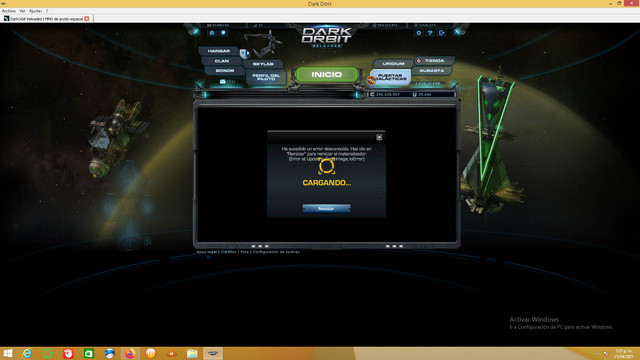Screen dimensions: 640x360
Task: Open the orange round taskbar app
Action: [151, 353]
